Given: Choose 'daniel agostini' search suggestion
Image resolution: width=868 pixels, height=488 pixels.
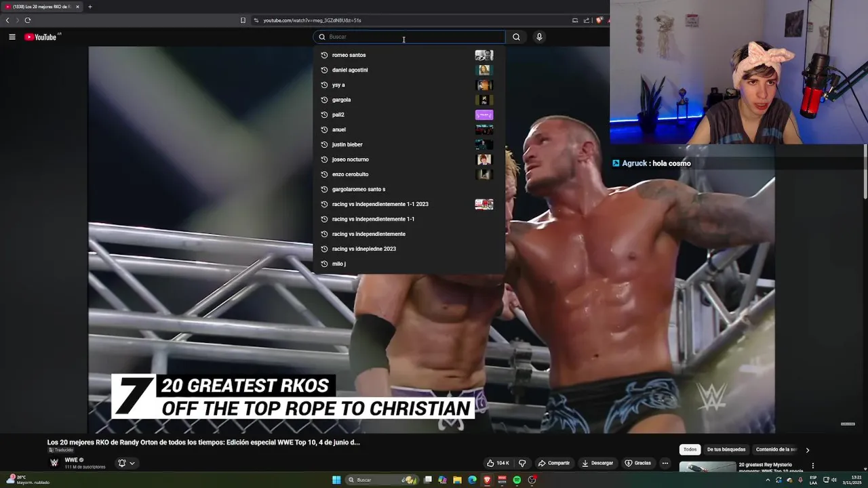Looking at the screenshot, I should coord(409,70).
